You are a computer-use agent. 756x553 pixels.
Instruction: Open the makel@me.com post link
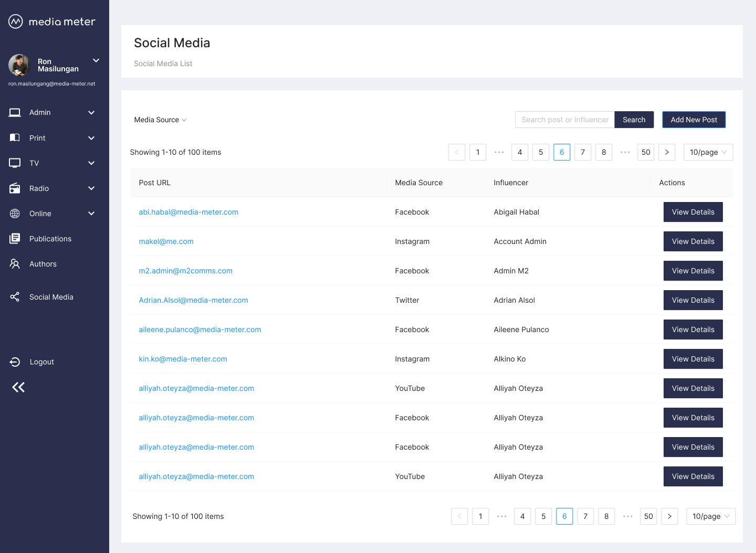tap(166, 241)
